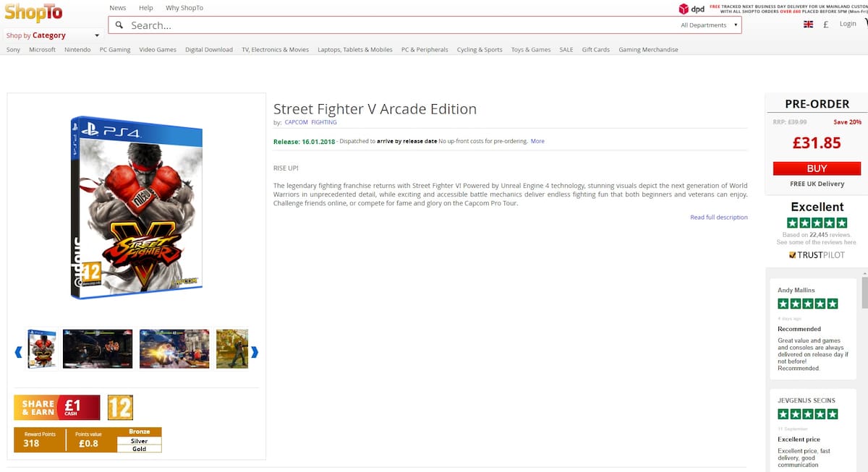This screenshot has height=472, width=868.
Task: Click the DPD delivery logo
Action: pos(691,9)
